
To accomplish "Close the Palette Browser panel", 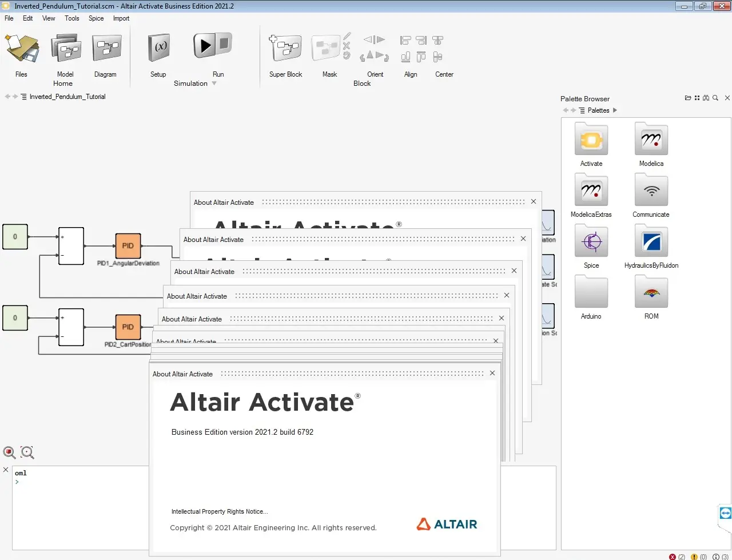I will 727,98.
